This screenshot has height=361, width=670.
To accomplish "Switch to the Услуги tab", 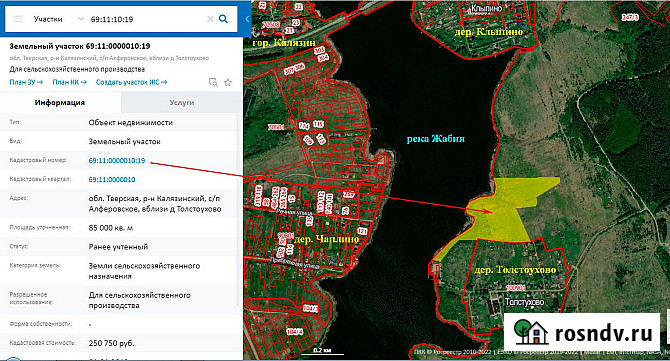I will point(182,103).
